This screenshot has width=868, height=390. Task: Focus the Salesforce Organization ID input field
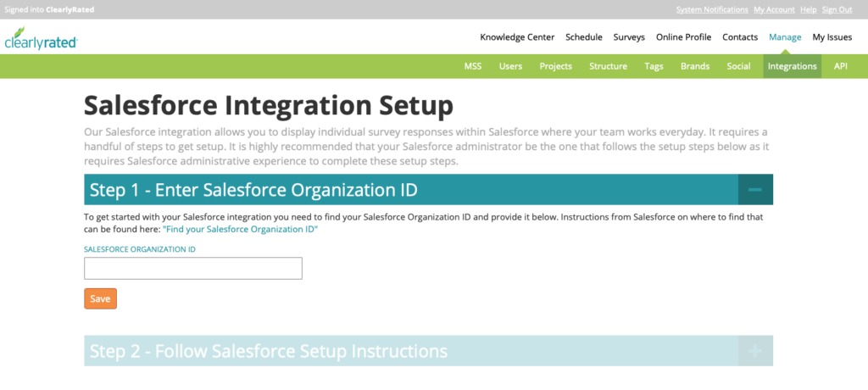point(193,268)
